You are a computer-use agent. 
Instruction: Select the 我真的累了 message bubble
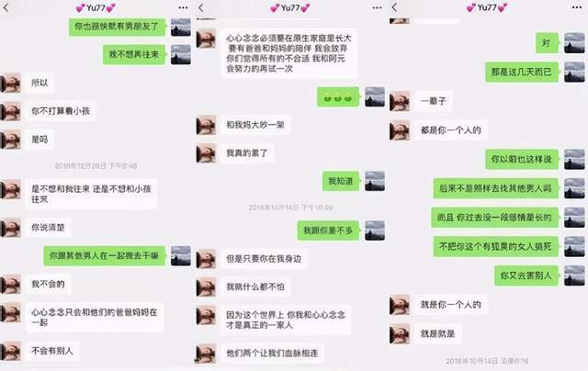pyautogui.click(x=247, y=152)
